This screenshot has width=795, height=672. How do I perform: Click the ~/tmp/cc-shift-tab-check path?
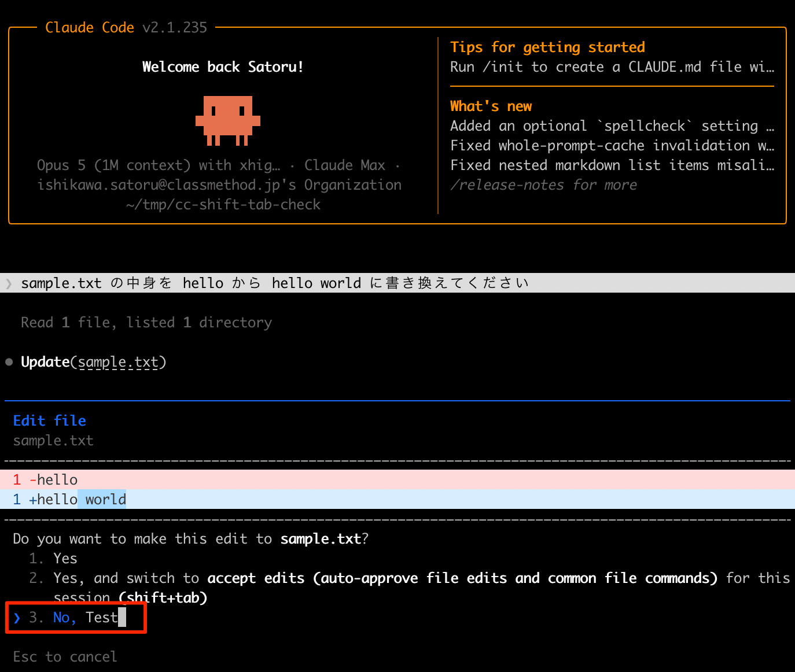click(x=223, y=205)
